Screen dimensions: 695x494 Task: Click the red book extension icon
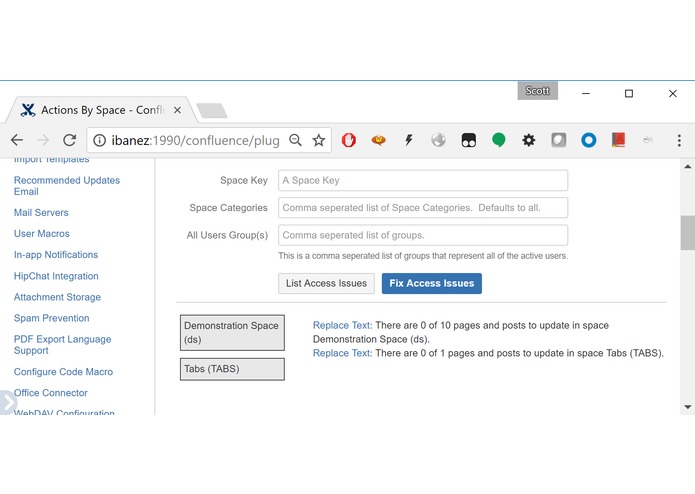[618, 140]
